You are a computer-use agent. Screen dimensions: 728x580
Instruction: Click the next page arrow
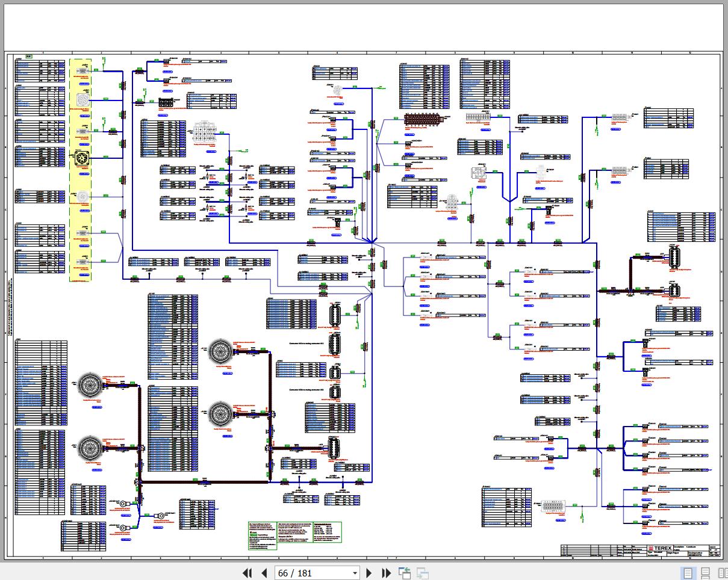[x=369, y=573]
